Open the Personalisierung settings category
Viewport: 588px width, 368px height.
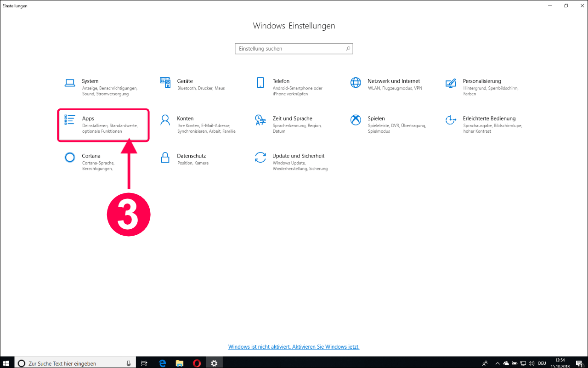point(483,87)
